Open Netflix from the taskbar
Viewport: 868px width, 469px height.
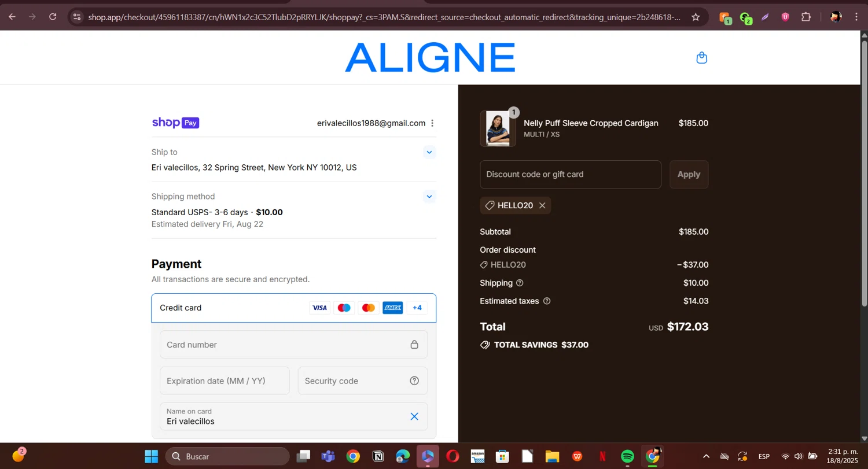pos(602,456)
